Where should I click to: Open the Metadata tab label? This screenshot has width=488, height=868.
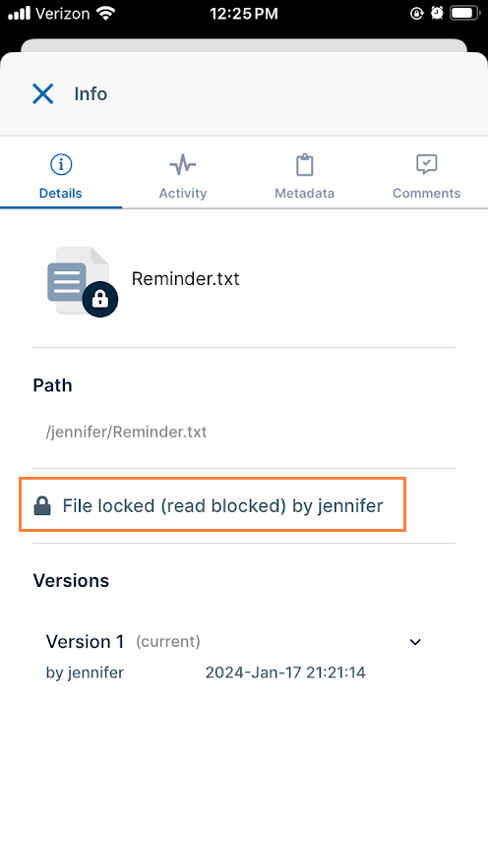pos(305,194)
